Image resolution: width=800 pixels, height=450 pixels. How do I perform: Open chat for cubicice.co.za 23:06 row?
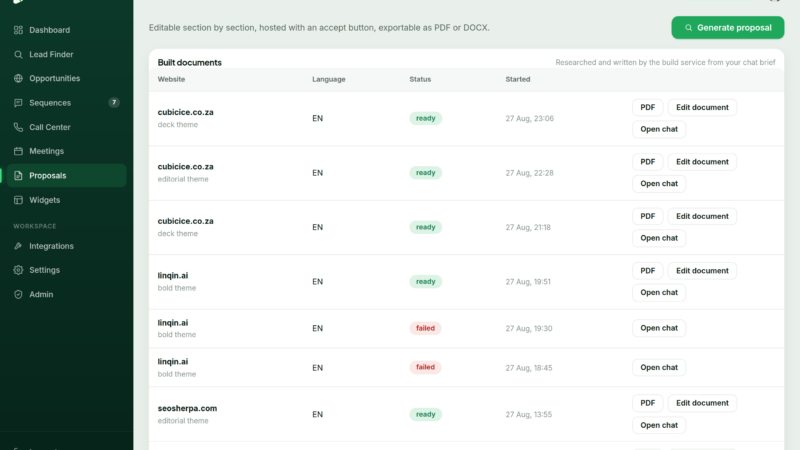[659, 129]
